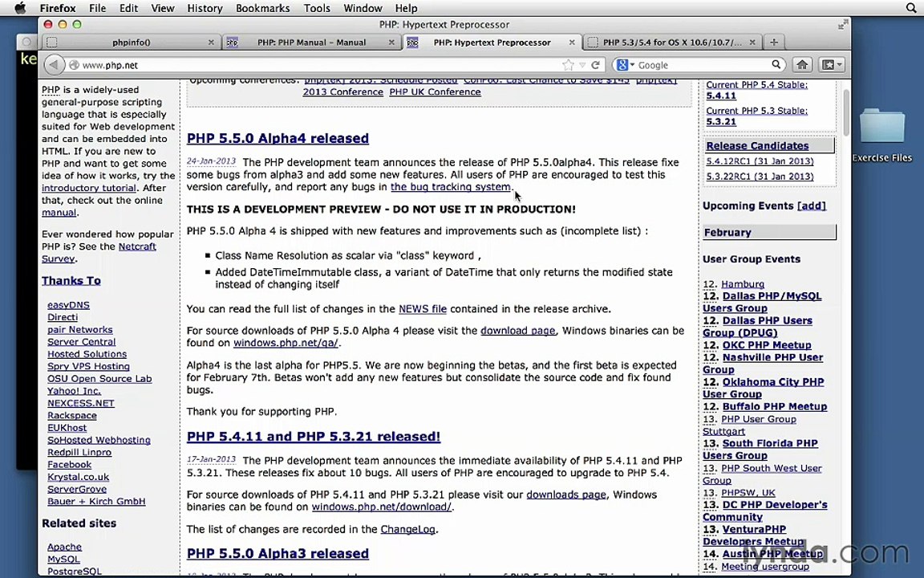Switch to the phpinfo() tab

point(131,43)
